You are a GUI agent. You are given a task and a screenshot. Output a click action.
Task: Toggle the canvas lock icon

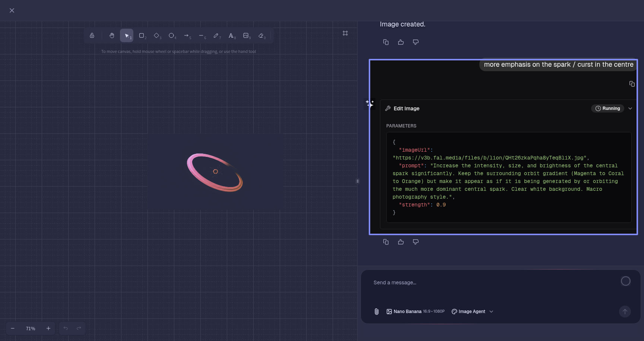point(92,36)
